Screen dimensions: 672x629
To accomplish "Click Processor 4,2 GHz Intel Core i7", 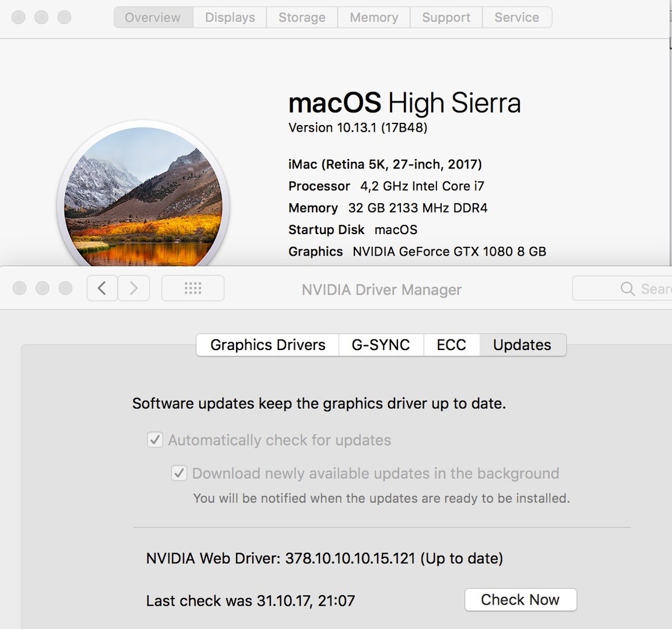I will click(386, 186).
